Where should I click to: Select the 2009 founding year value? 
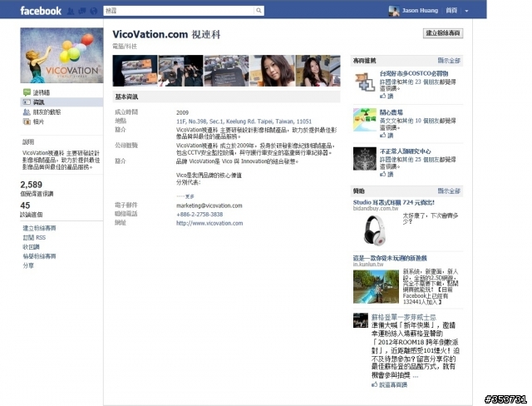point(182,112)
